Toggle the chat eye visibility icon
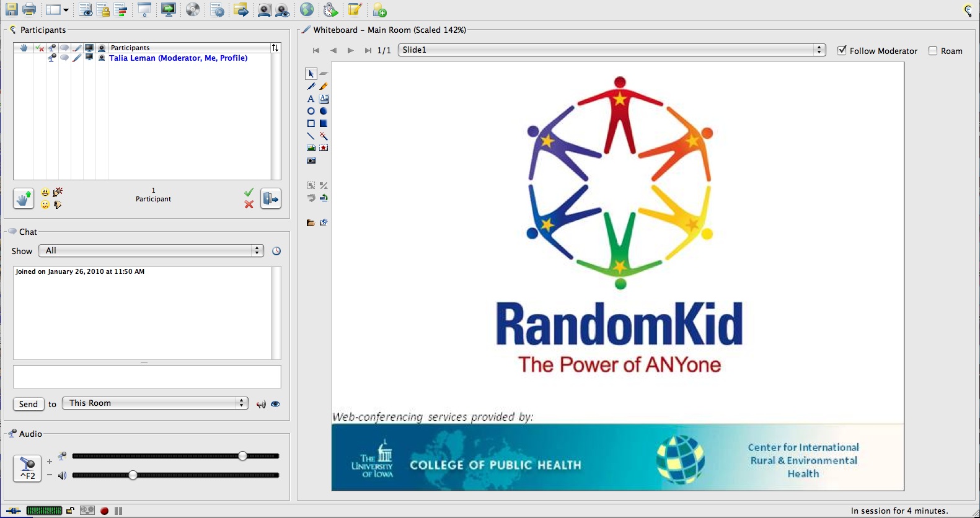980x518 pixels. click(x=276, y=404)
